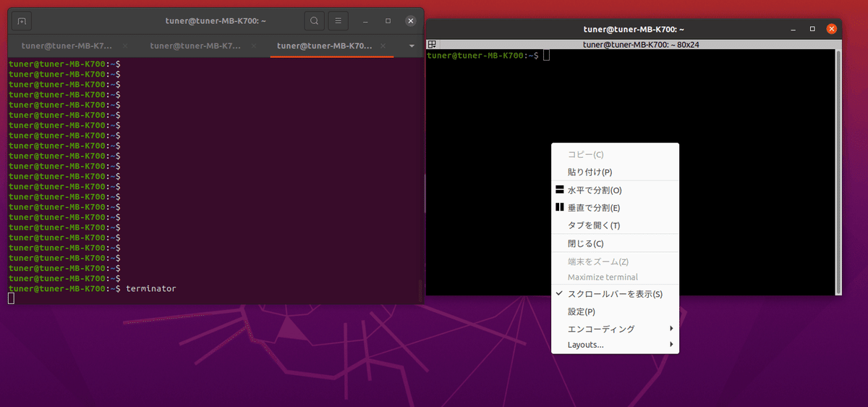
Task: Click the Terminator window title text
Action: [634, 29]
